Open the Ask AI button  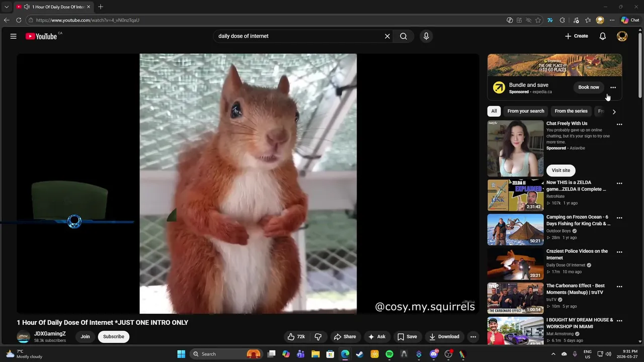[377, 337]
